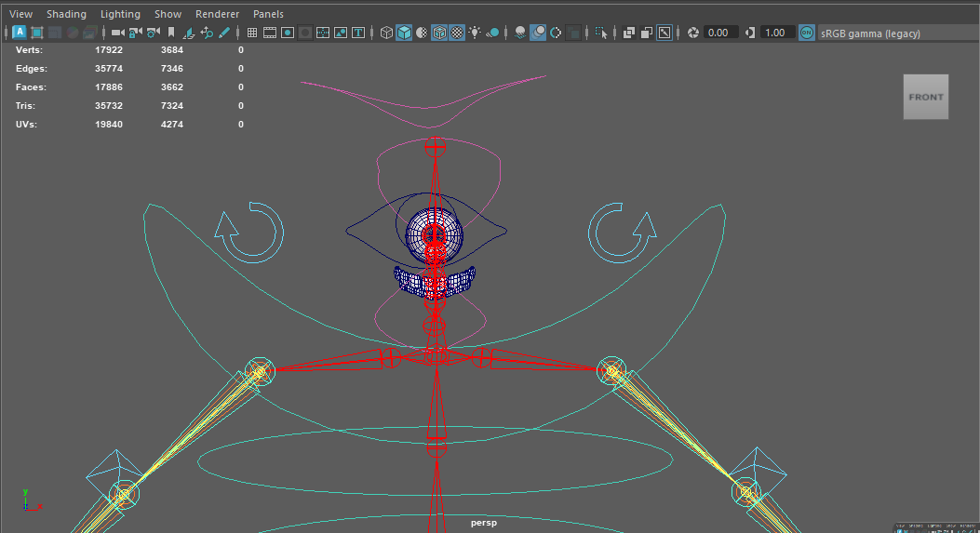The height and width of the screenshot is (533, 980).
Task: Click the grease pencil tool icon
Action: pos(224,33)
